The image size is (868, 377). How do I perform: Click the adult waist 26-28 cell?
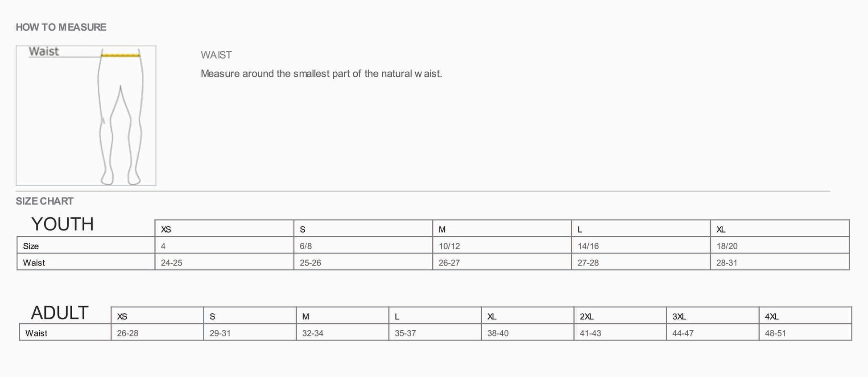click(x=128, y=333)
